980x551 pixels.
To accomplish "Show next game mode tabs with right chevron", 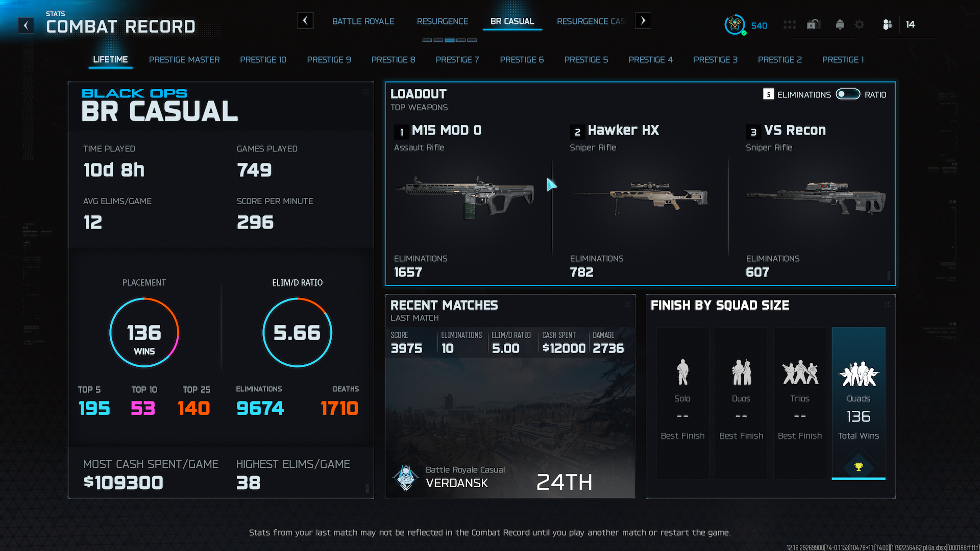I will 643,20.
